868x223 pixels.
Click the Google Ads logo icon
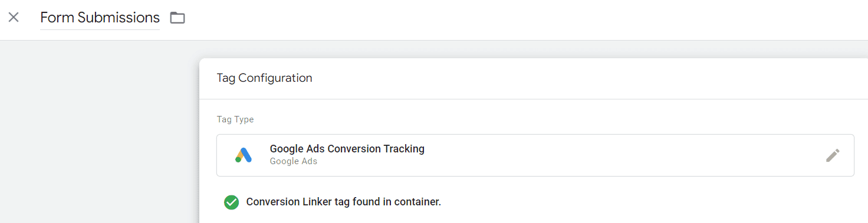[244, 155]
